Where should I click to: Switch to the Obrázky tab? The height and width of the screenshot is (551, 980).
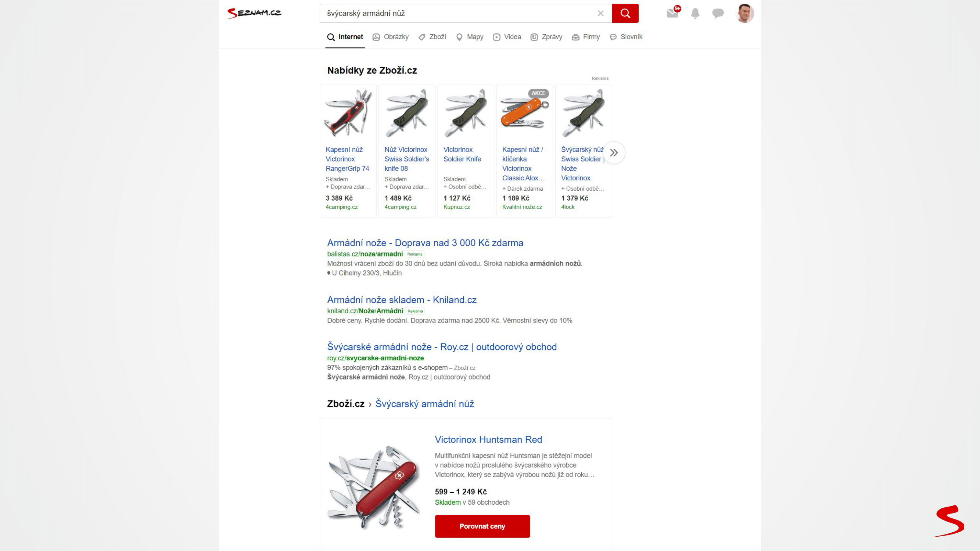point(390,37)
